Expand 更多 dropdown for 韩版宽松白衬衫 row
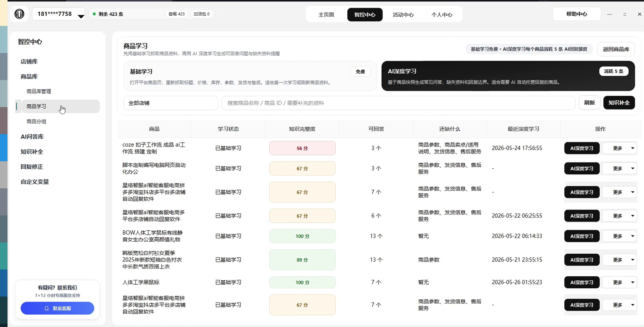644x327 pixels. click(619, 260)
